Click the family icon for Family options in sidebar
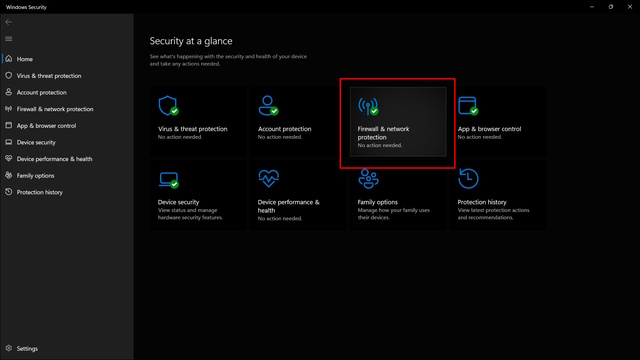The width and height of the screenshot is (640, 360). [9, 175]
